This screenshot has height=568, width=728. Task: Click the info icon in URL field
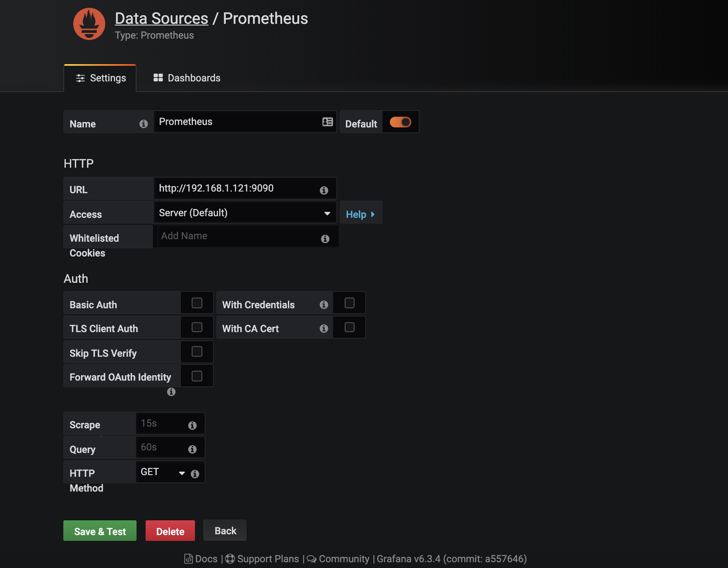pos(324,190)
